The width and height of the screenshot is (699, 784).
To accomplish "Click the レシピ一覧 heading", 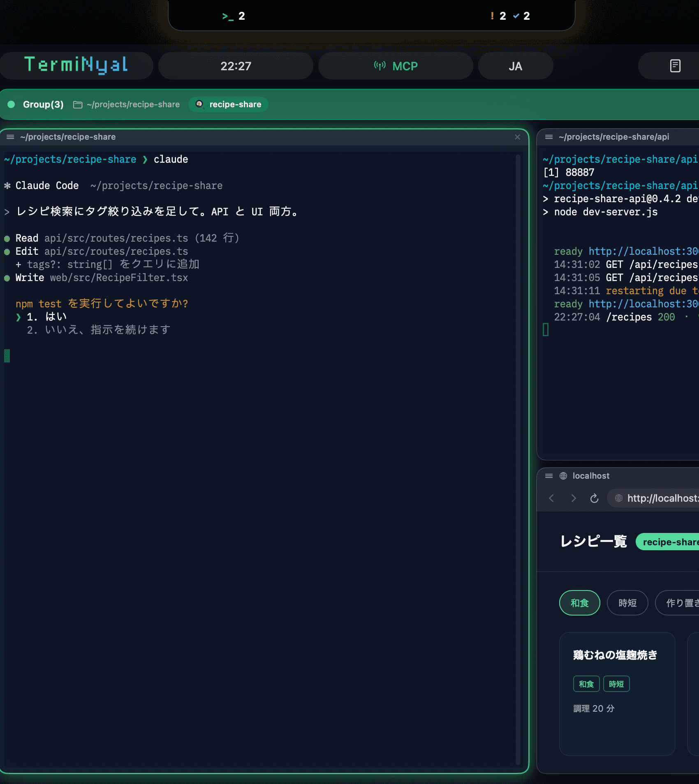I will pos(594,542).
